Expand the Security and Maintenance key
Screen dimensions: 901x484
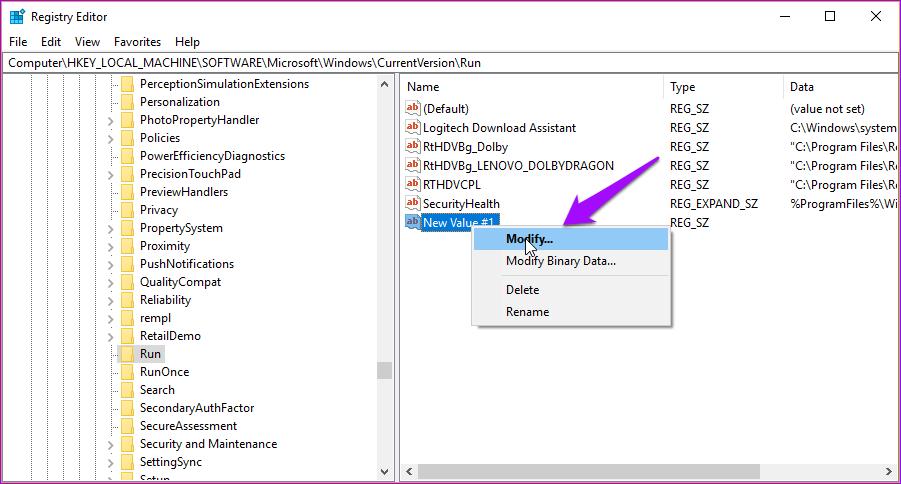[x=110, y=444]
